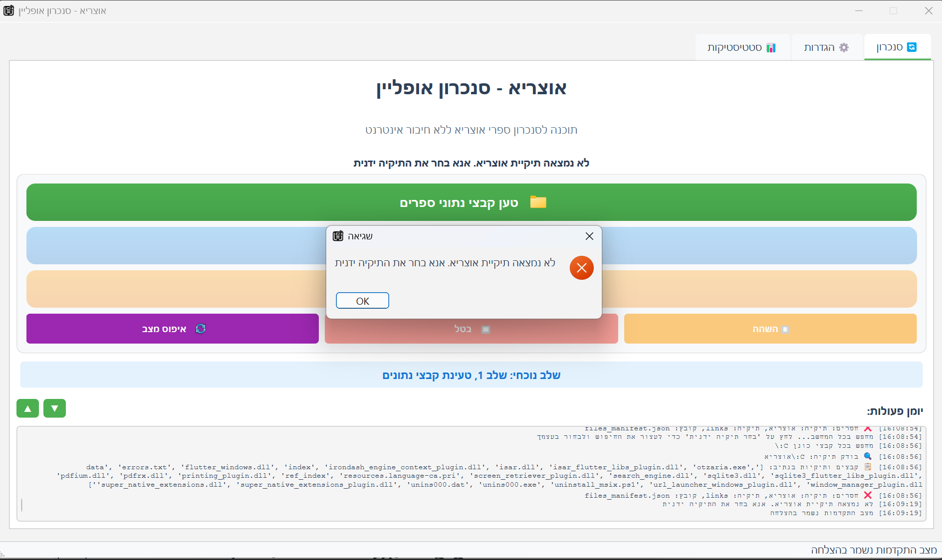Click the stop icon on the בטל button
Image resolution: width=942 pixels, height=560 pixels.
click(485, 329)
